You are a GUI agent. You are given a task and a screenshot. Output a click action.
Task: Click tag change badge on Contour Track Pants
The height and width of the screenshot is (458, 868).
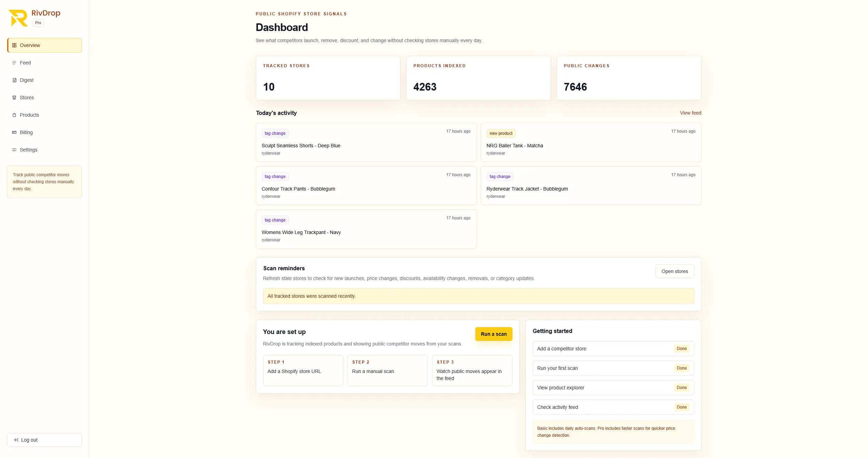[x=275, y=177]
